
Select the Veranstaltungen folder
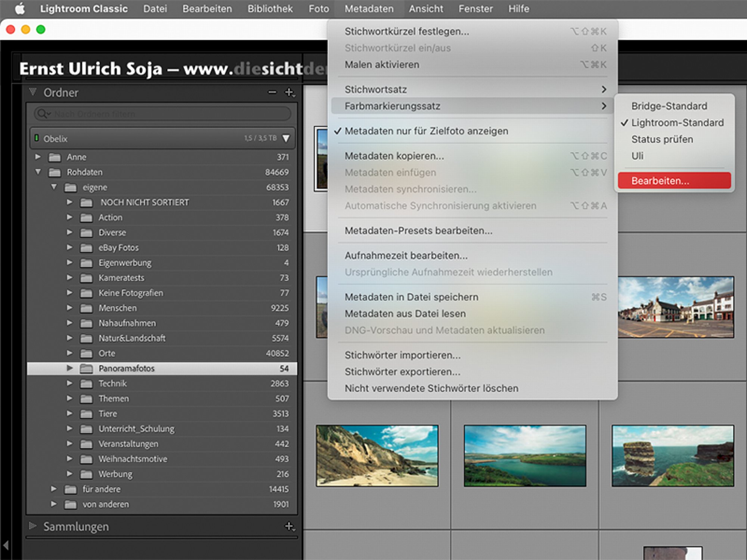(x=162, y=444)
